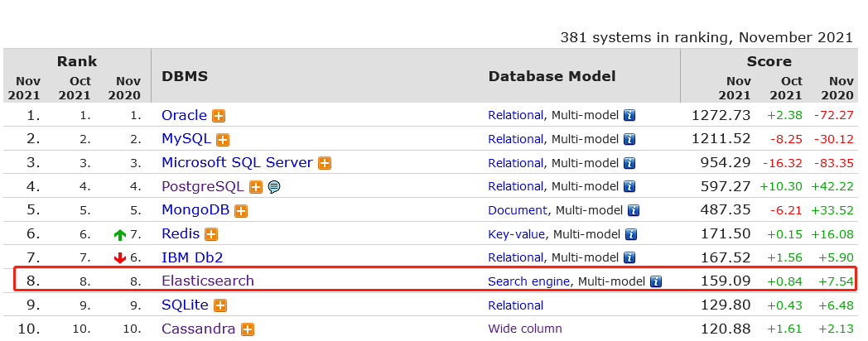Click MongoDB's score 487.35
The height and width of the screenshot is (341, 868).
coord(726,210)
